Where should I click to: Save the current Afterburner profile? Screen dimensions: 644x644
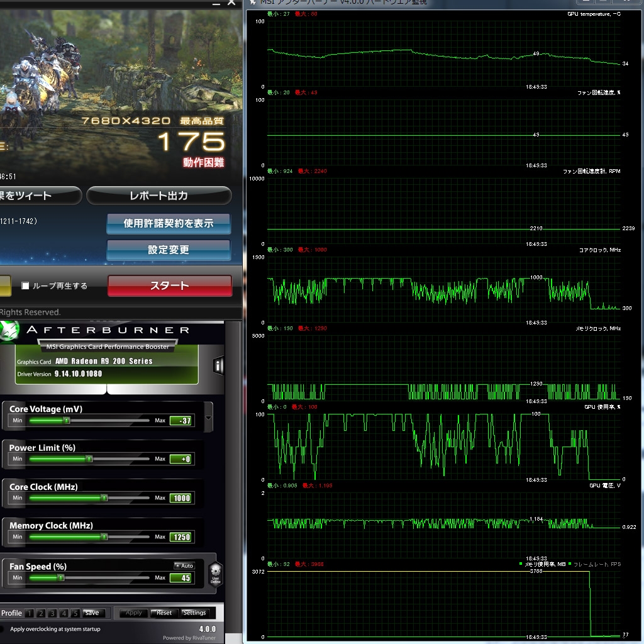93,613
